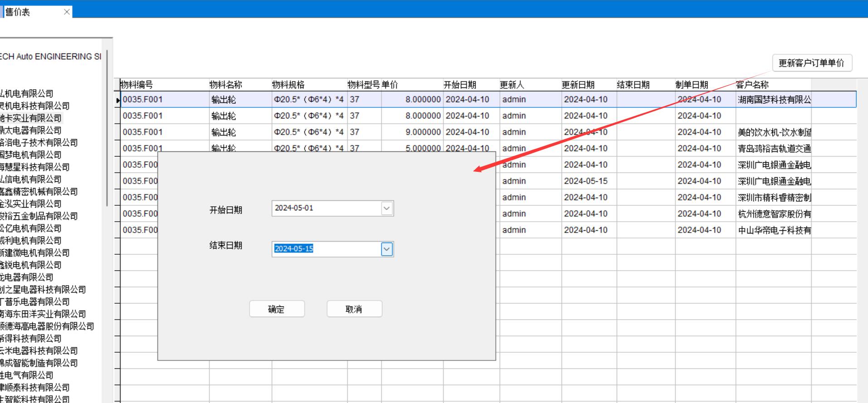Open the start date dropdown arrow
This screenshot has width=868, height=403.
point(386,209)
